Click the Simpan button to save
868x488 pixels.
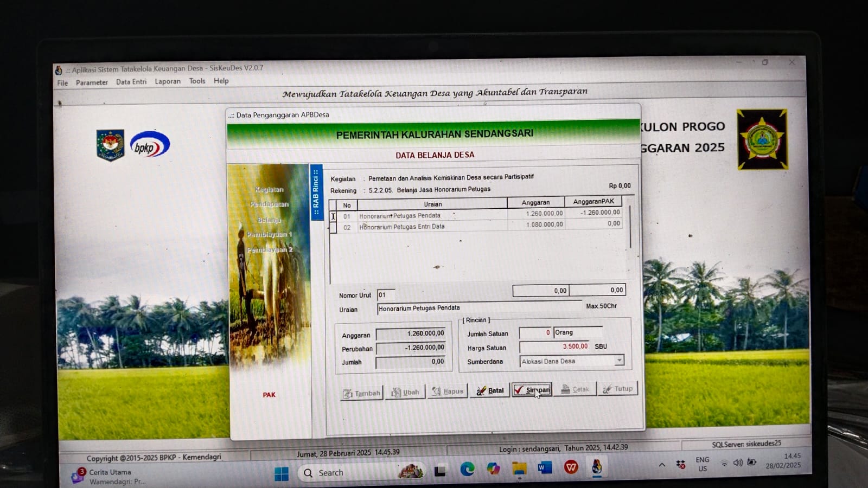pyautogui.click(x=532, y=390)
